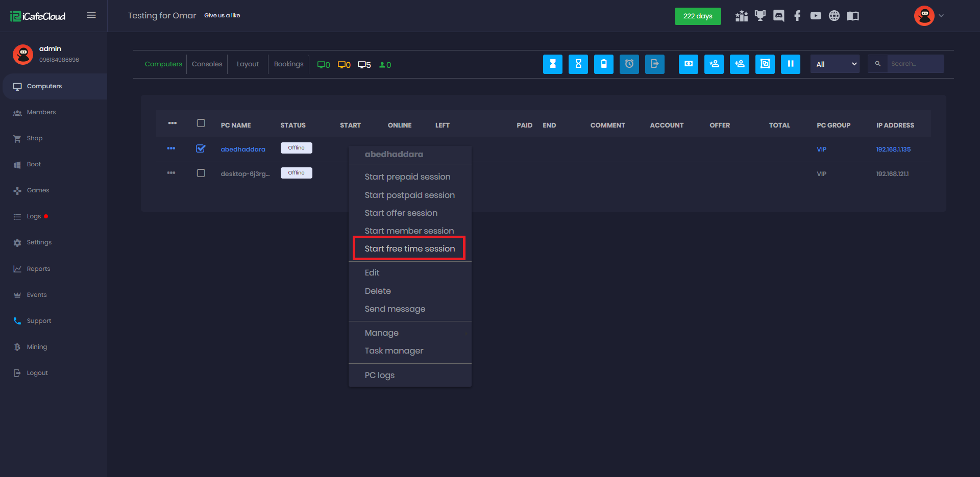Toggle the select-all checkbox in table header

click(x=201, y=123)
